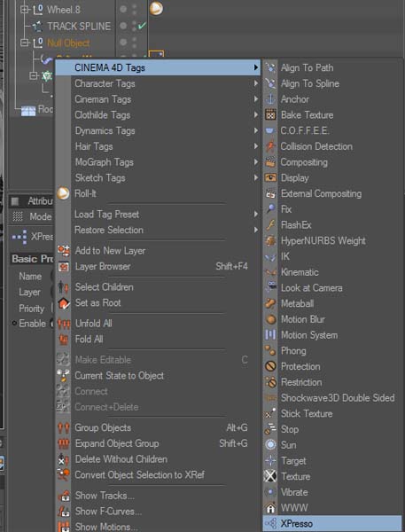Click the Compositing clapperboard icon
This screenshot has width=405, height=532.
(x=270, y=162)
